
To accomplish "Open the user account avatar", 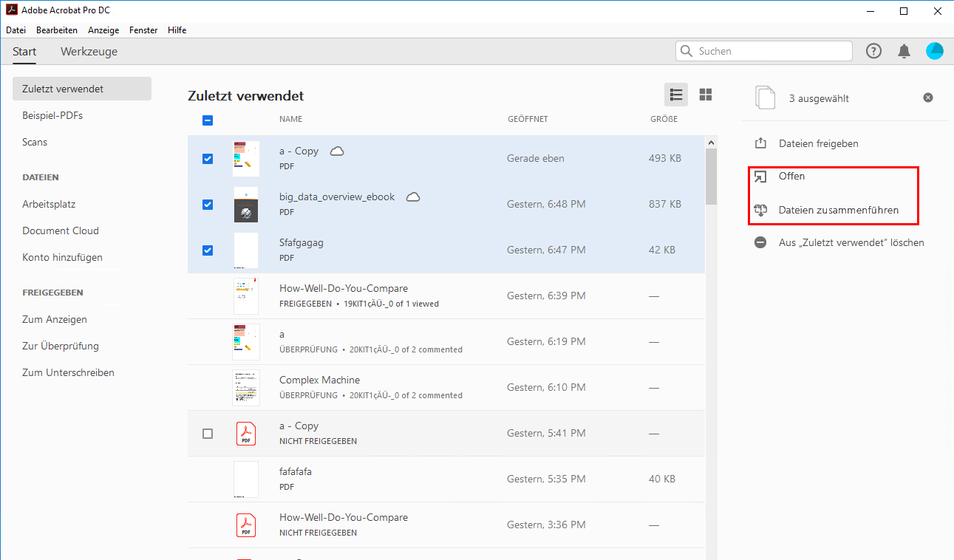I will pyautogui.click(x=934, y=51).
